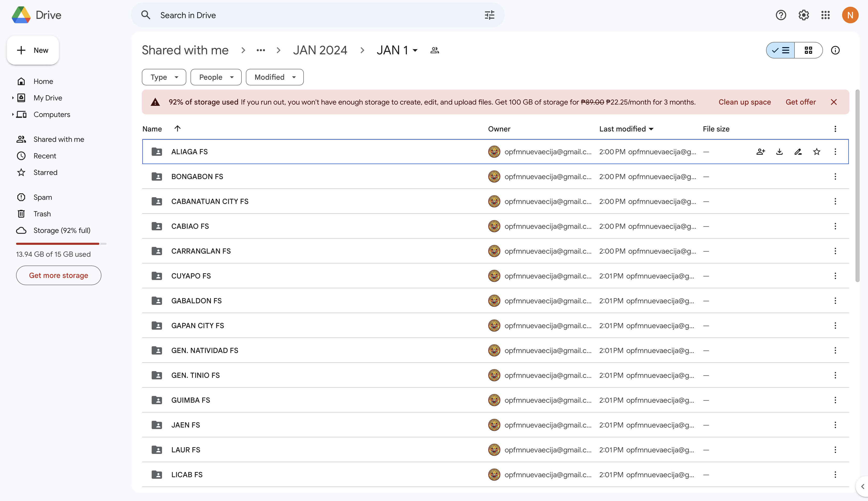View folder details info icon
The height and width of the screenshot is (501, 868).
[x=835, y=50]
